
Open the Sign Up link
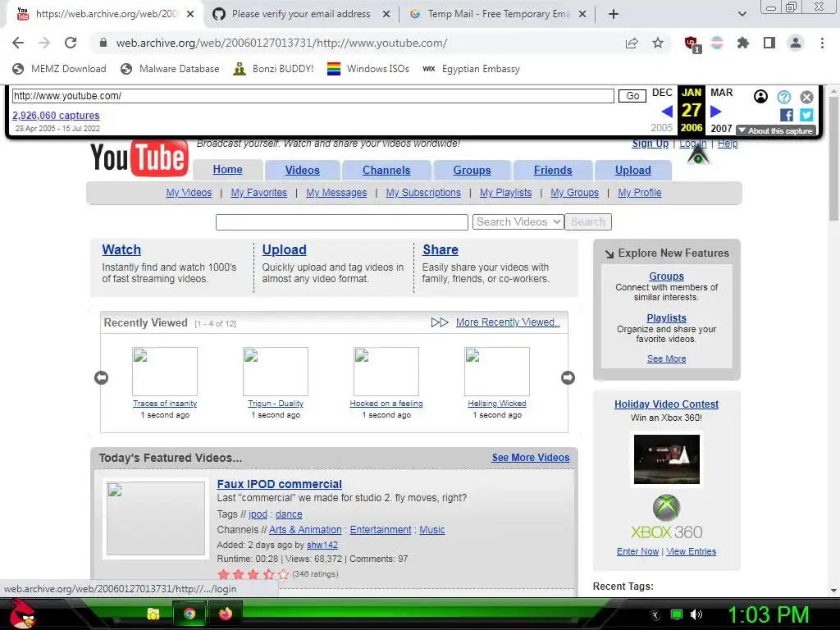tap(650, 144)
